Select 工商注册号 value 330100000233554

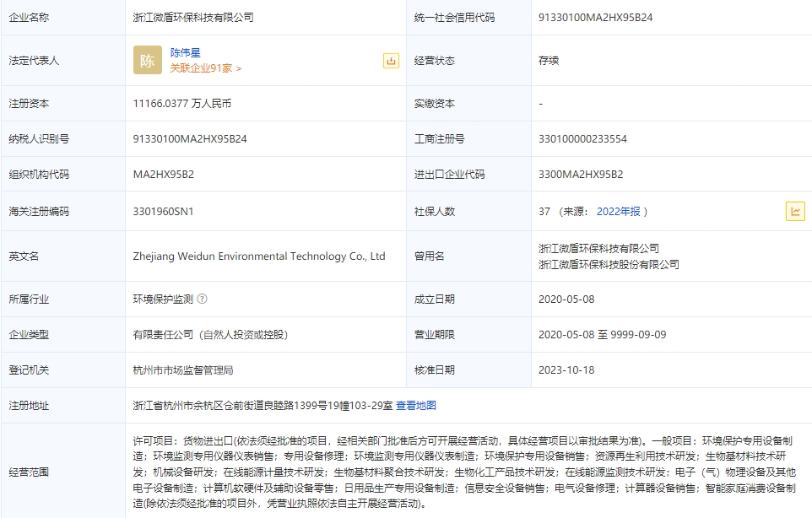[582, 139]
